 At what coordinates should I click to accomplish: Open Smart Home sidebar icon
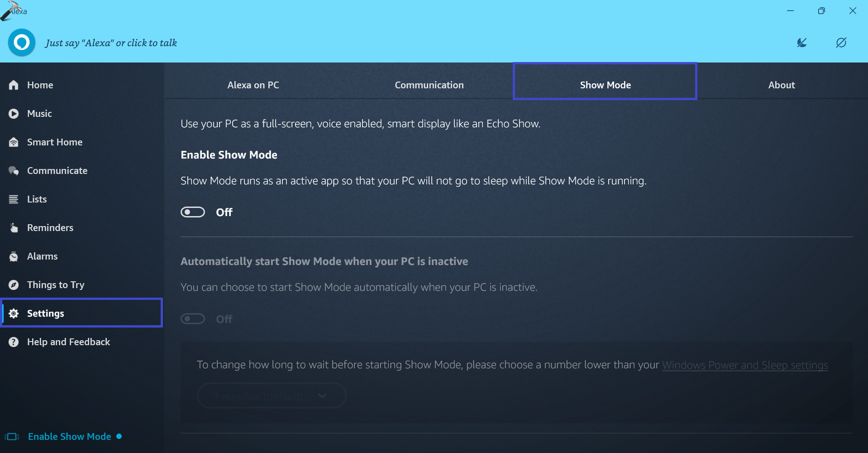14,142
